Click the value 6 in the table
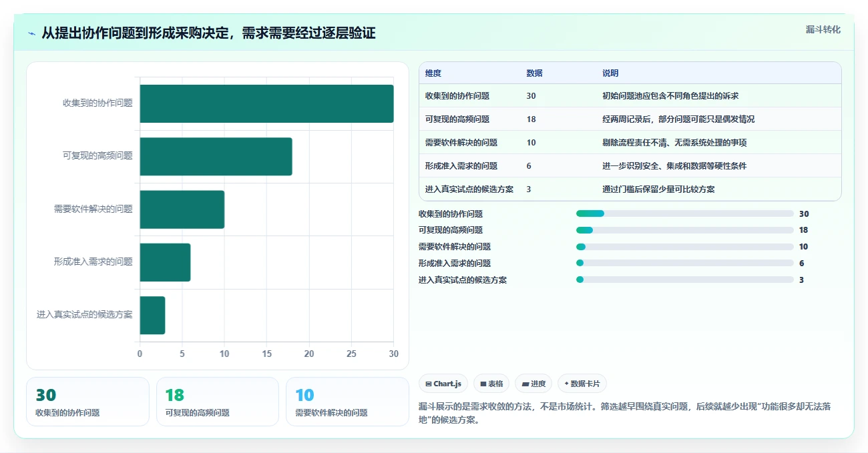868x453 pixels. (529, 166)
